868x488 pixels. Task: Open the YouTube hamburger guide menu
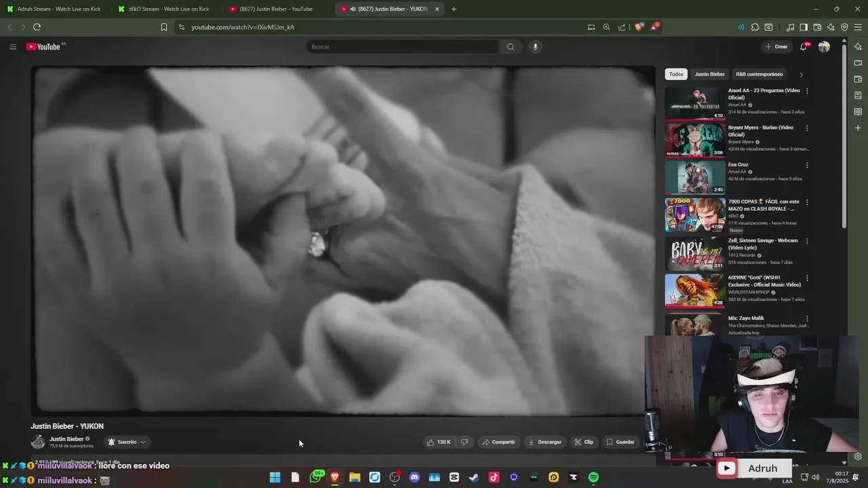(12, 47)
